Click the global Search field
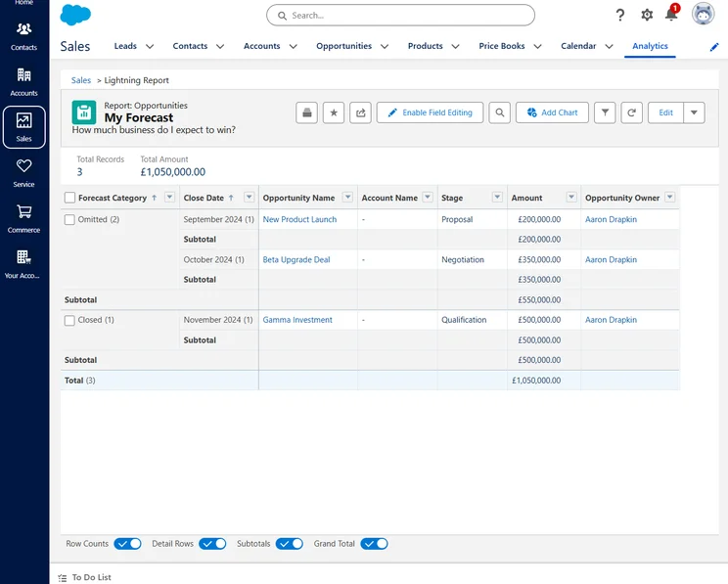Viewport: 728px width, 584px height. coord(400,16)
